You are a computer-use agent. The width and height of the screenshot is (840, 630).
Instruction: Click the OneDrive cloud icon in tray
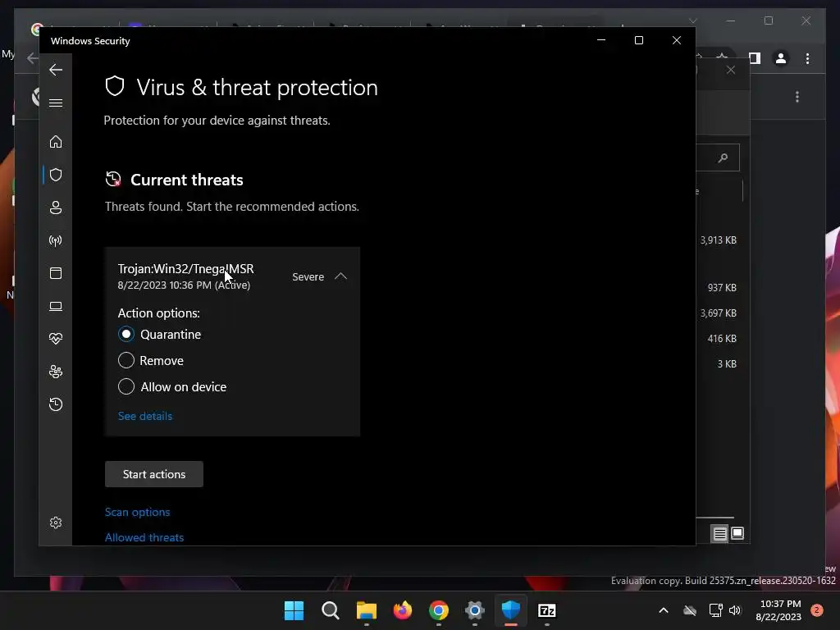[x=690, y=610]
